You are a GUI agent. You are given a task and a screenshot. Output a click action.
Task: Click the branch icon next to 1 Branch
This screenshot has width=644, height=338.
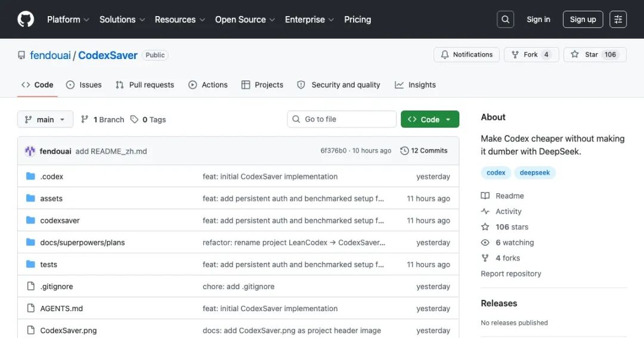85,119
